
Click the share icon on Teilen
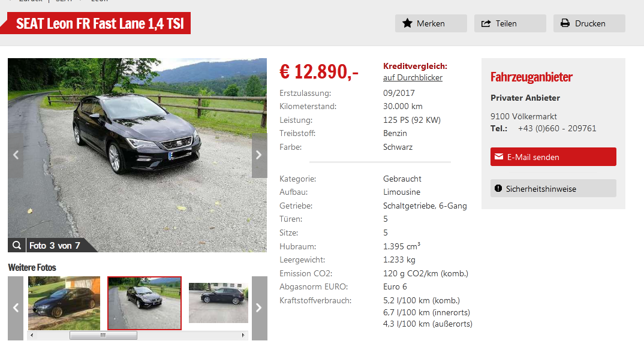[486, 23]
